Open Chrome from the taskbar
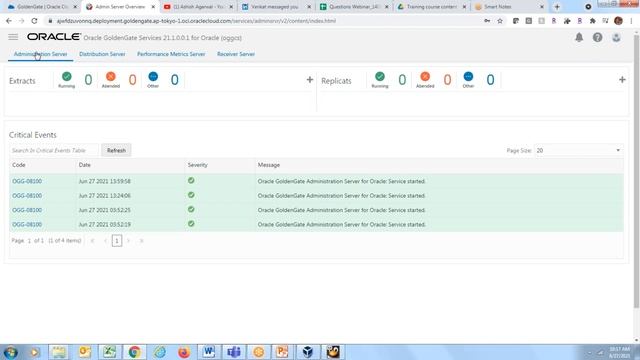 click(x=134, y=352)
